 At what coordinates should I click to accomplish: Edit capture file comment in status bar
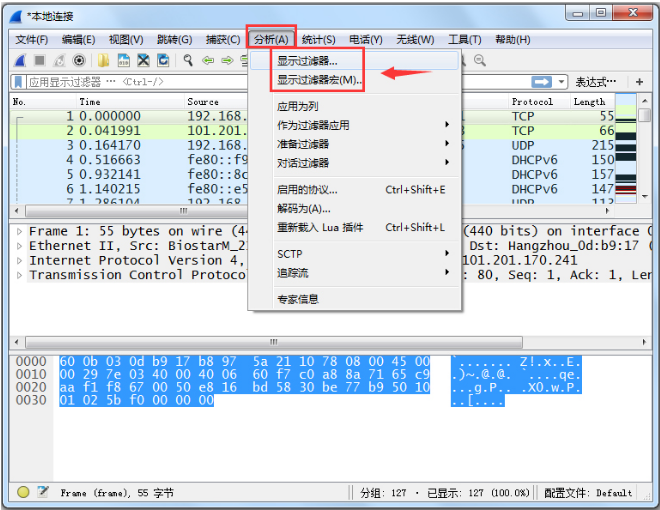(43, 491)
